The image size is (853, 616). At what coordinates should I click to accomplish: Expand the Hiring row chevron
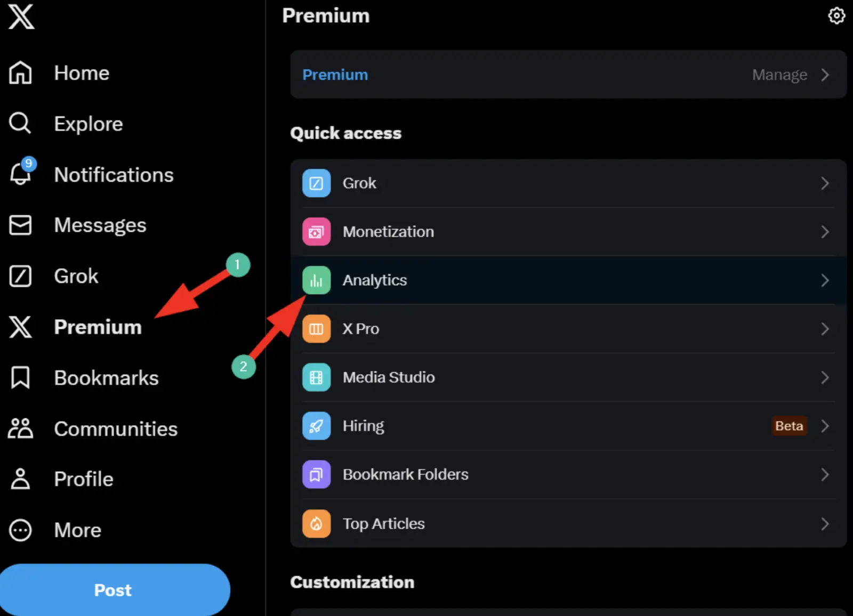(825, 426)
